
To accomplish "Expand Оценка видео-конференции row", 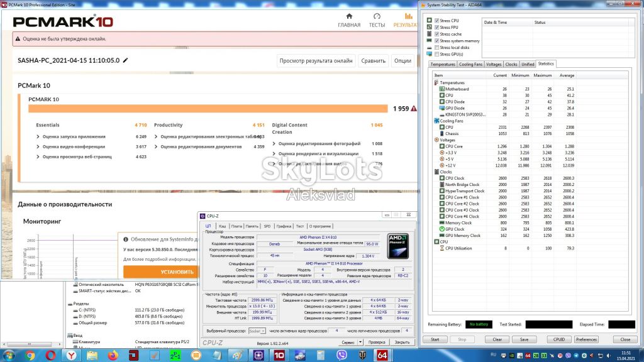I will point(38,146).
